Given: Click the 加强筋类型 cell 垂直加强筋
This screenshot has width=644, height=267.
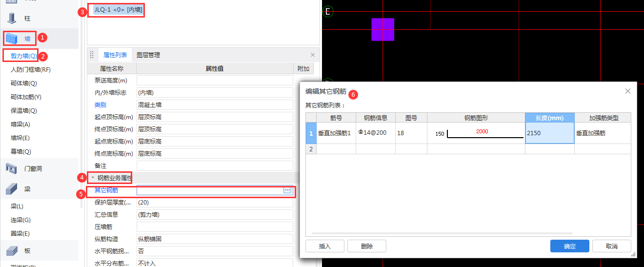Looking at the screenshot, I should coord(603,133).
